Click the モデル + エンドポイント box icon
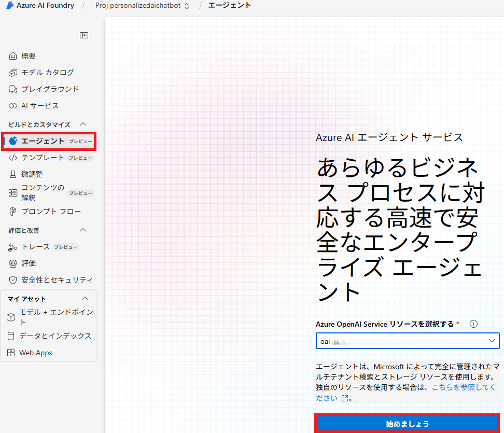The image size is (504, 433). coord(11,317)
